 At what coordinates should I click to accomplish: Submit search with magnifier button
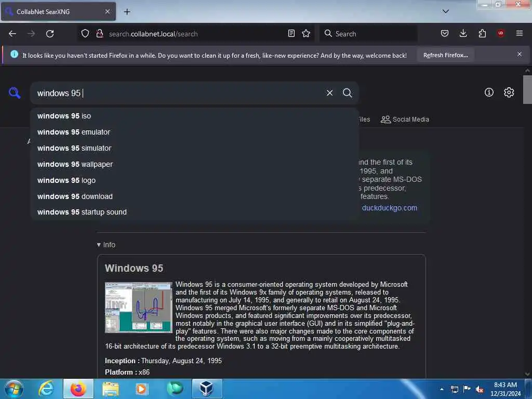[347, 93]
